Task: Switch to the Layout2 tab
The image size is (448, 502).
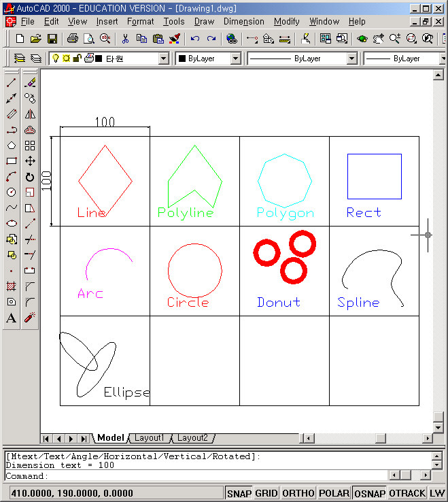Action: 192,437
